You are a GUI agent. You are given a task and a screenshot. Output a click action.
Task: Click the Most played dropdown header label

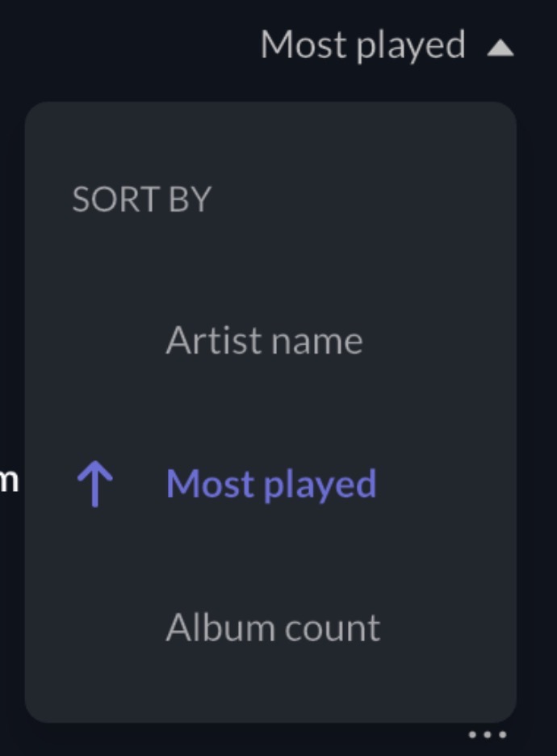click(x=362, y=45)
